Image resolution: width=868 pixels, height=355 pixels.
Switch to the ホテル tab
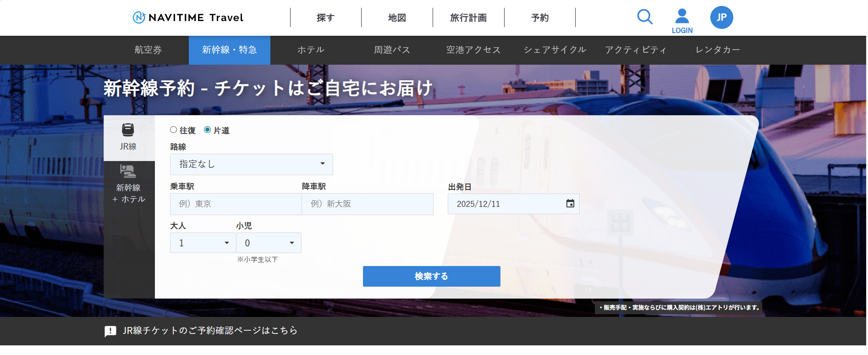click(311, 50)
